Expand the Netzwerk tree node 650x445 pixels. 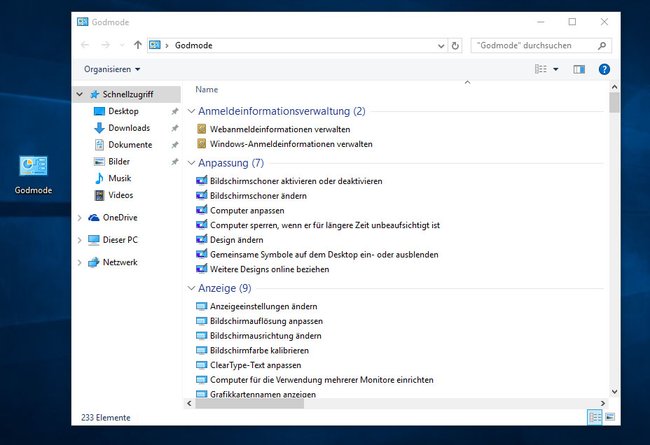(80, 262)
